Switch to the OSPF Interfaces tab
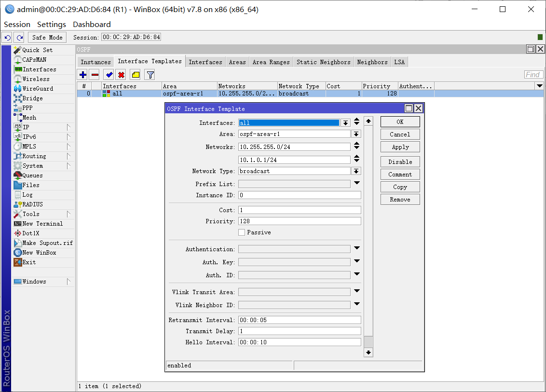Viewport: 546px width, 392px height. pos(205,62)
